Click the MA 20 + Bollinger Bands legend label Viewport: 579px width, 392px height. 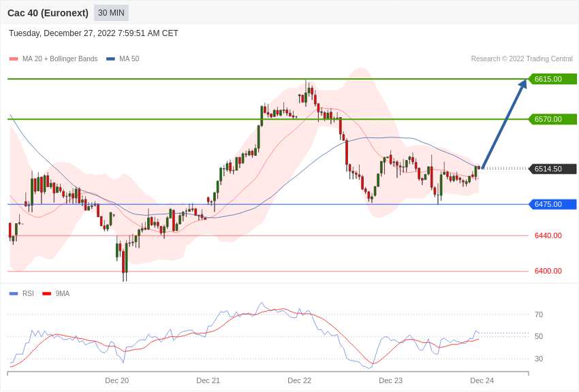click(x=60, y=59)
